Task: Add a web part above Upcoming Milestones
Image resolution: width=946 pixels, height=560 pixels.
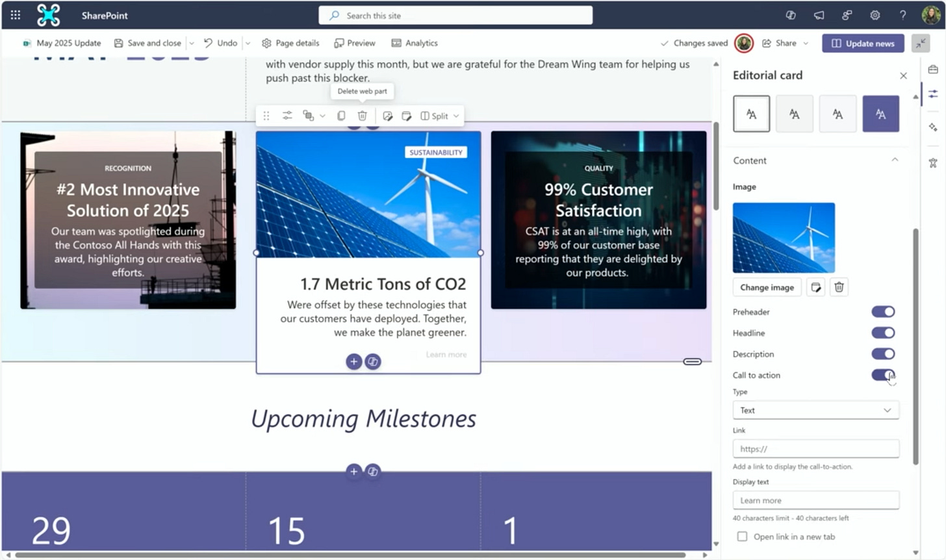Action: click(x=353, y=362)
